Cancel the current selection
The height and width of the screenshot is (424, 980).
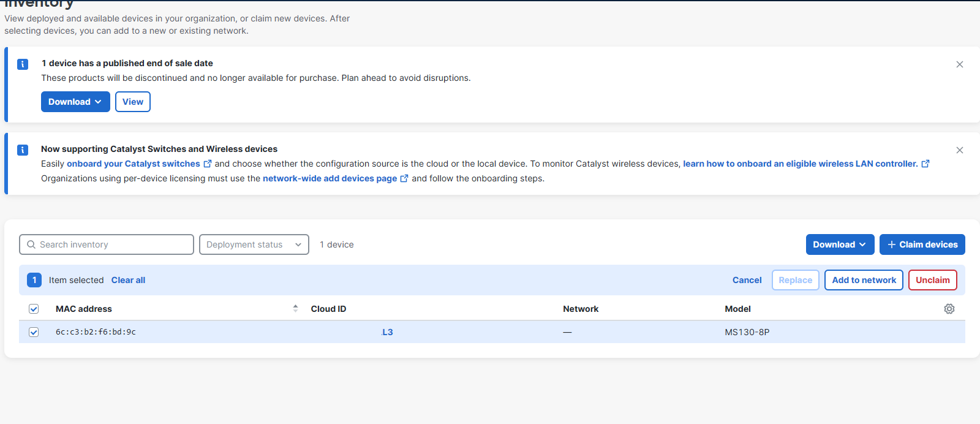coord(747,280)
